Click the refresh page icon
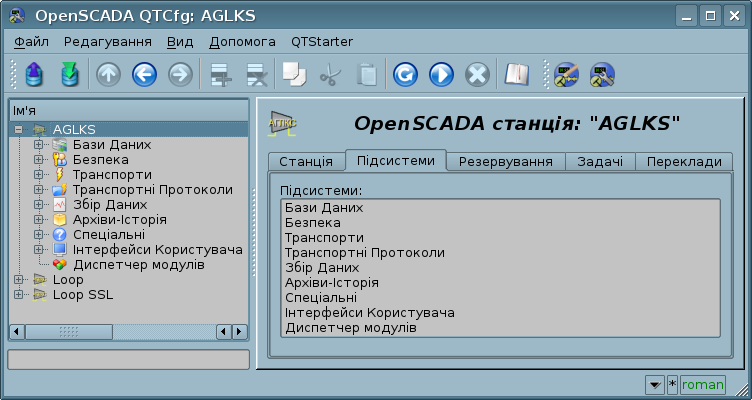The height and width of the screenshot is (400, 752). point(405,74)
